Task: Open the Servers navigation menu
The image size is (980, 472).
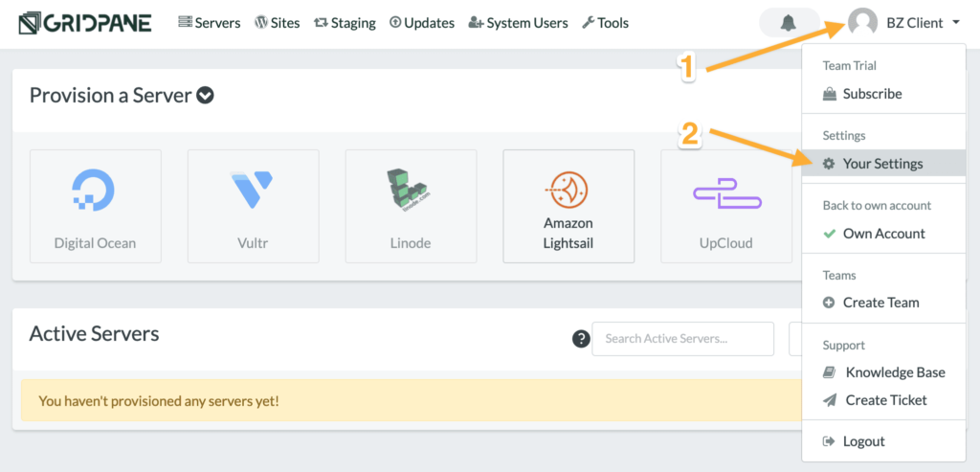Action: pos(209,22)
